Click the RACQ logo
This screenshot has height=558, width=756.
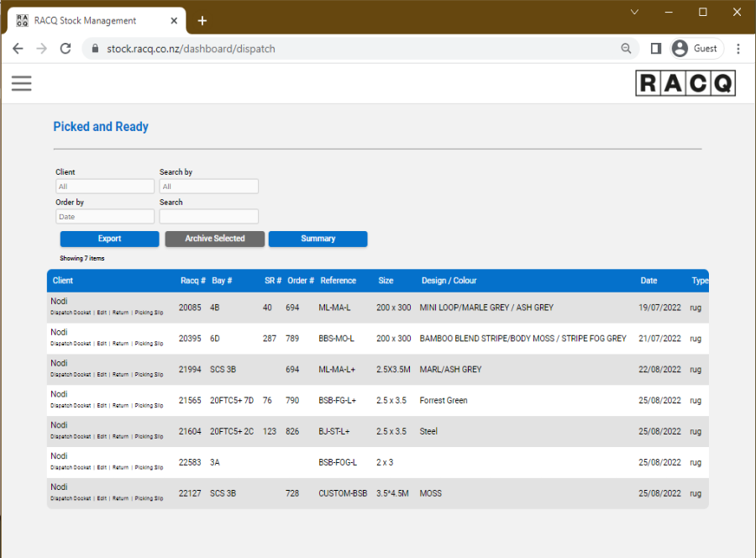[x=685, y=83]
